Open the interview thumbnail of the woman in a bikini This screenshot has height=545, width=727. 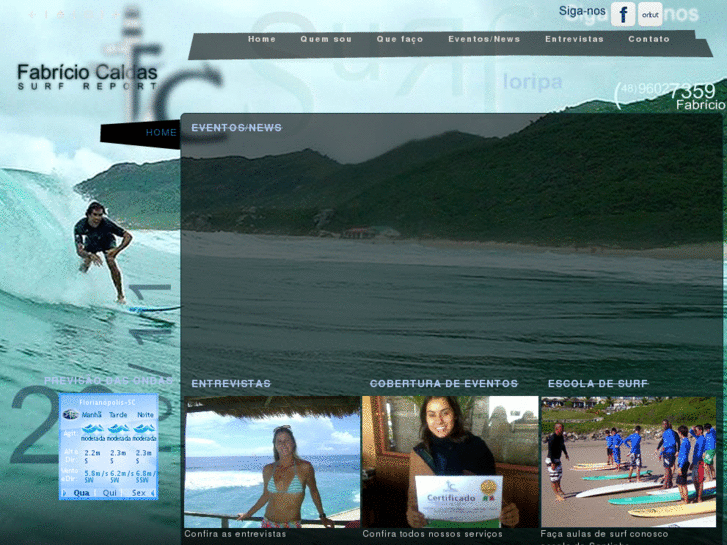(272, 462)
